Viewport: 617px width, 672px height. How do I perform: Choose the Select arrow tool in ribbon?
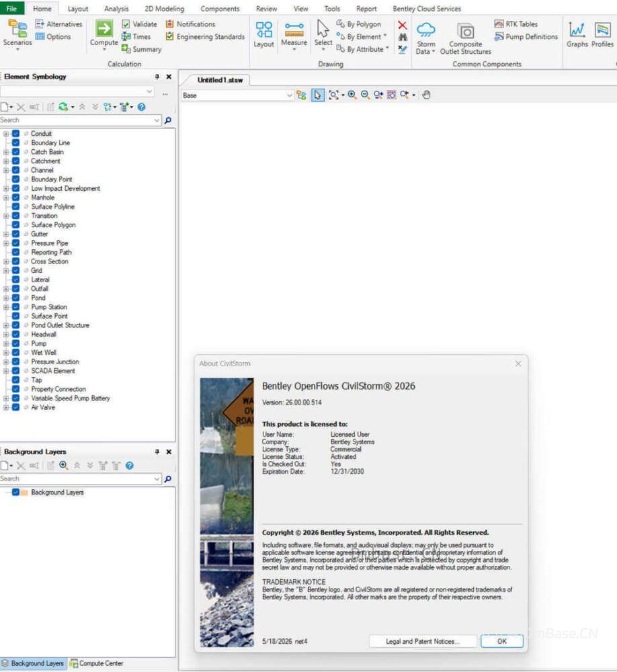[323, 34]
